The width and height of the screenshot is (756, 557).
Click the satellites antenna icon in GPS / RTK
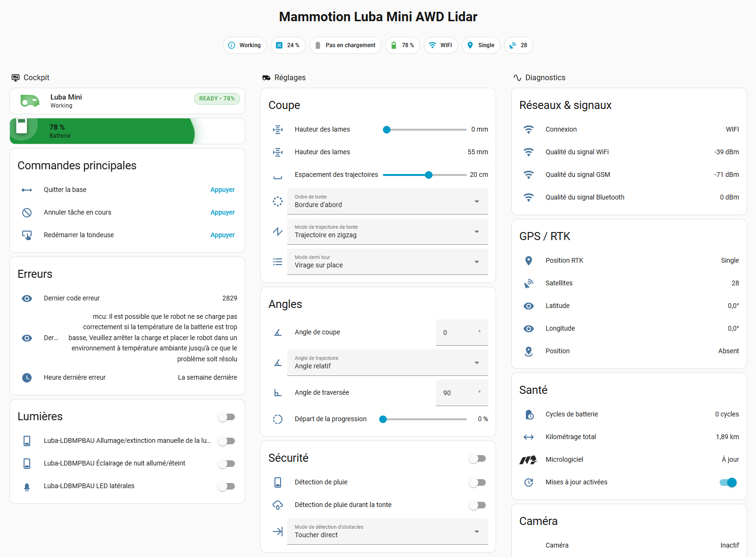click(x=529, y=283)
